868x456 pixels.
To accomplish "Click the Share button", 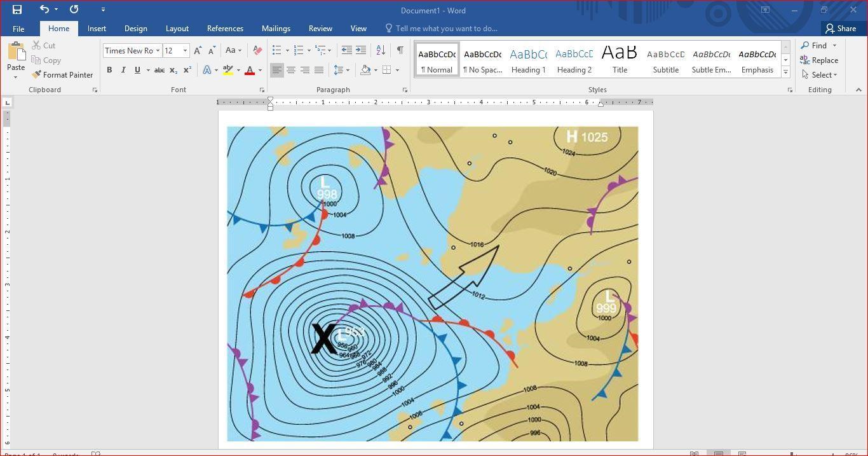I will [841, 29].
